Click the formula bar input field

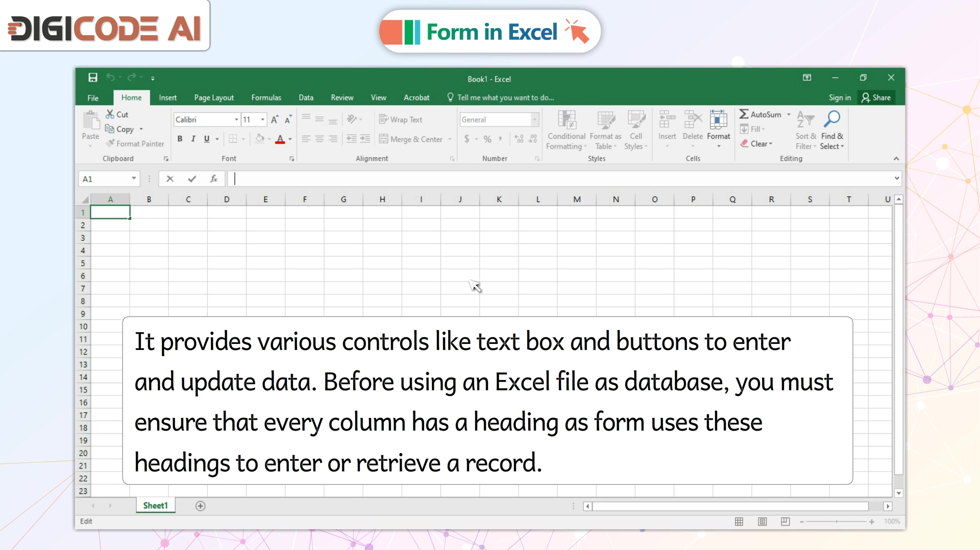[x=560, y=179]
